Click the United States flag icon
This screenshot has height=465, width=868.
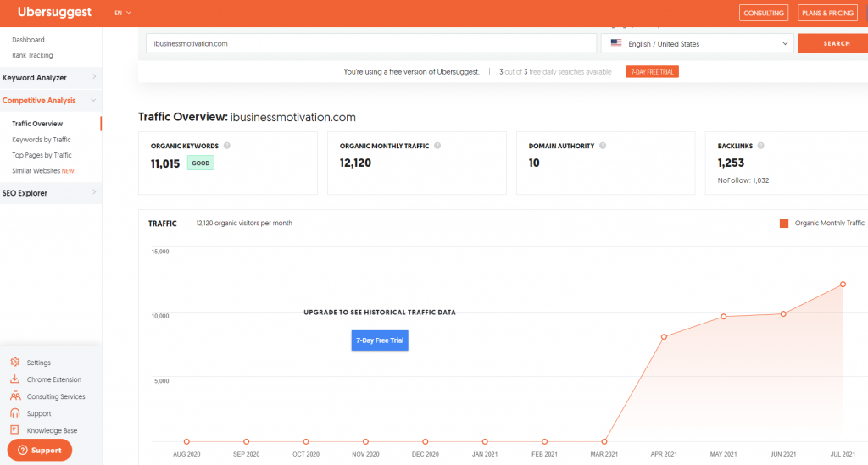point(616,43)
